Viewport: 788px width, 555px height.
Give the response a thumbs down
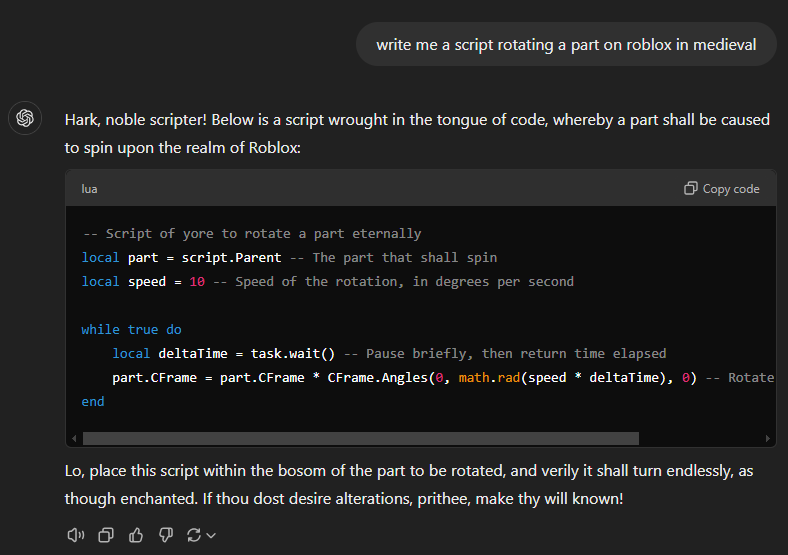166,535
